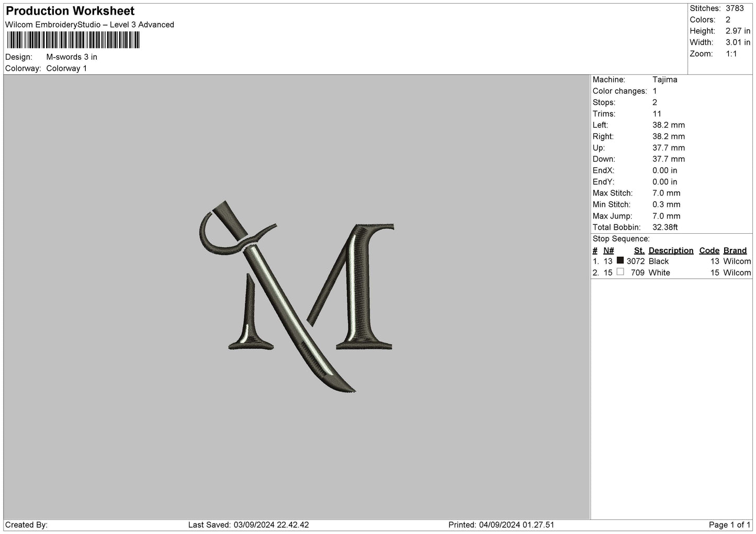Image resolution: width=756 pixels, height=534 pixels.
Task: Click the Machine value Tajima
Action: point(665,79)
